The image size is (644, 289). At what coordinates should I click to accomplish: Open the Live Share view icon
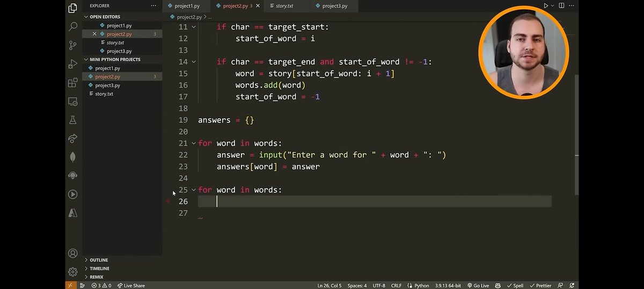point(73,139)
